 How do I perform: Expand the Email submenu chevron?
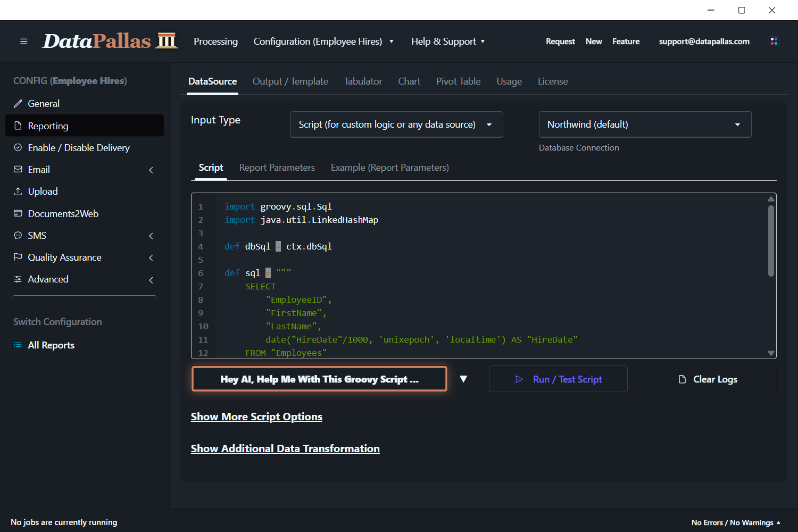151,170
